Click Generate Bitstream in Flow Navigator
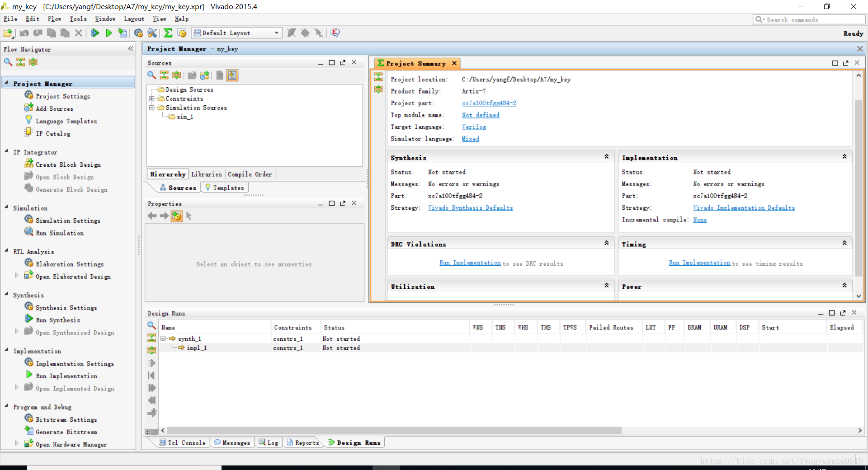Viewport: 868px width, 470px height. click(66, 432)
